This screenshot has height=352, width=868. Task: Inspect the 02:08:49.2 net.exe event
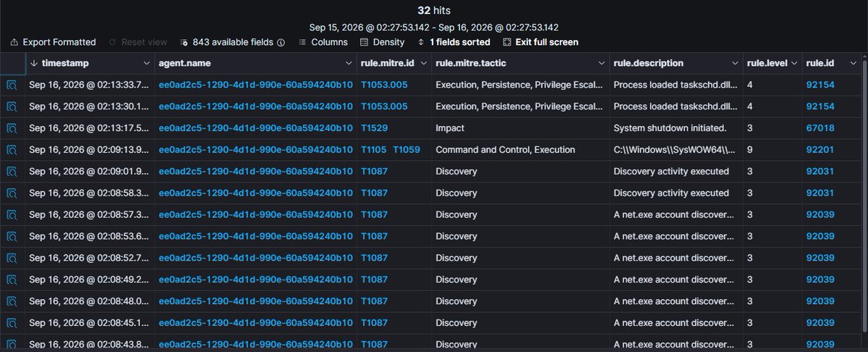point(12,280)
